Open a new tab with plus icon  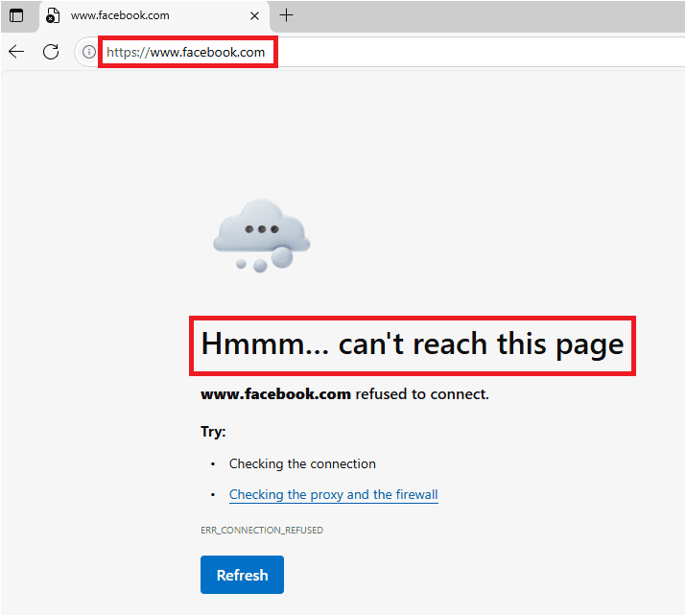click(286, 15)
